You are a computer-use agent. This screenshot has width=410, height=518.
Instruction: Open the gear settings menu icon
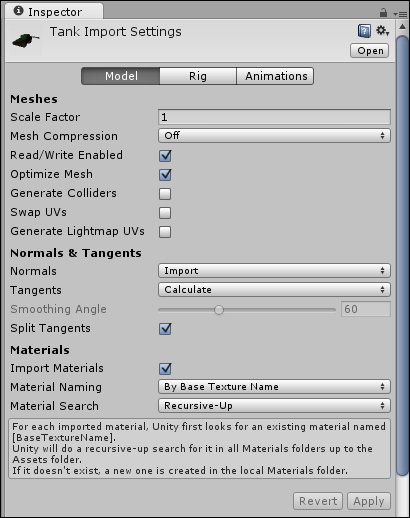383,31
